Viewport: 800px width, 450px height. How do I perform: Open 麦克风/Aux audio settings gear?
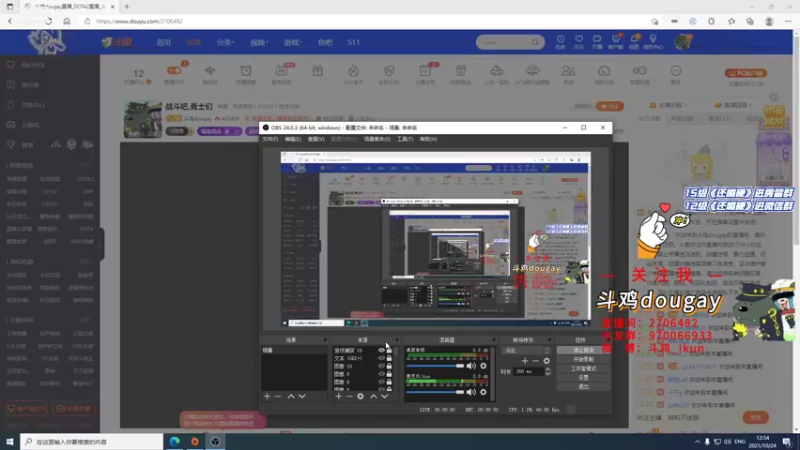coord(483,392)
